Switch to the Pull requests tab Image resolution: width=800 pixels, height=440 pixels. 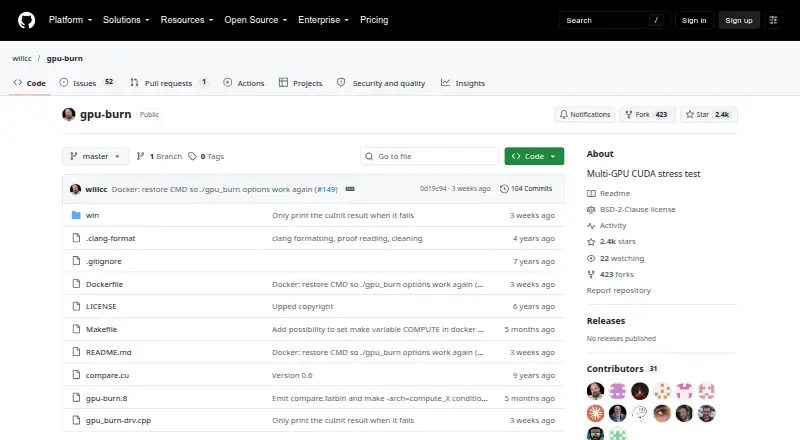pos(169,83)
